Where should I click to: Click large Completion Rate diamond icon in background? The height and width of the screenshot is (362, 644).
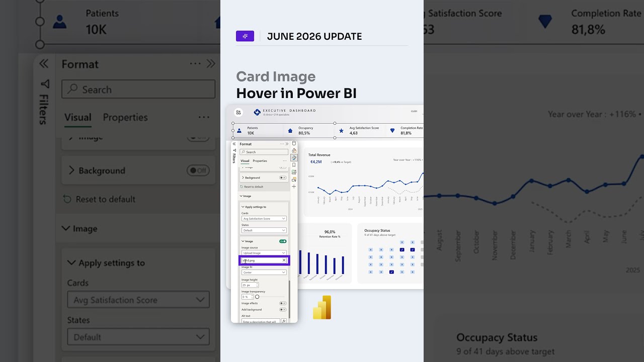coord(545,22)
